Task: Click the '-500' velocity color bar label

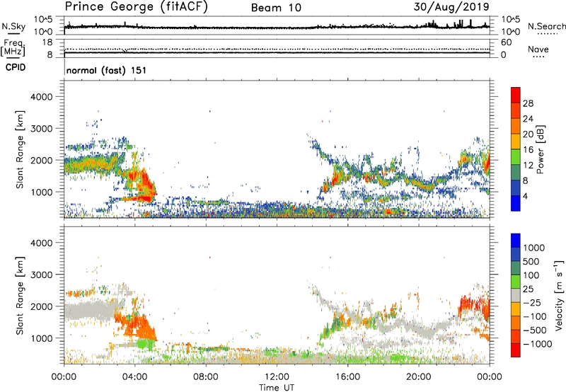Action: (x=535, y=330)
